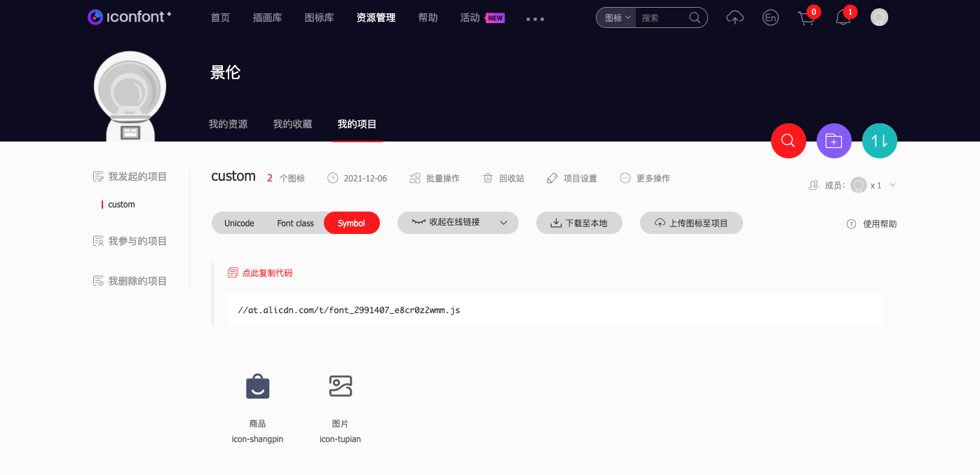This screenshot has height=475, width=980.
Task: Click the member avatar next to 成员
Action: 858,185
